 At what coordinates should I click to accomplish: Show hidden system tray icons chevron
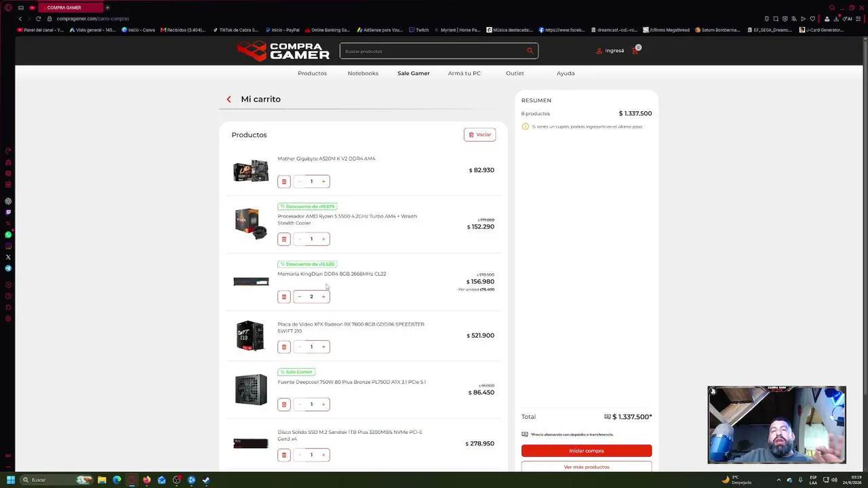click(778, 480)
